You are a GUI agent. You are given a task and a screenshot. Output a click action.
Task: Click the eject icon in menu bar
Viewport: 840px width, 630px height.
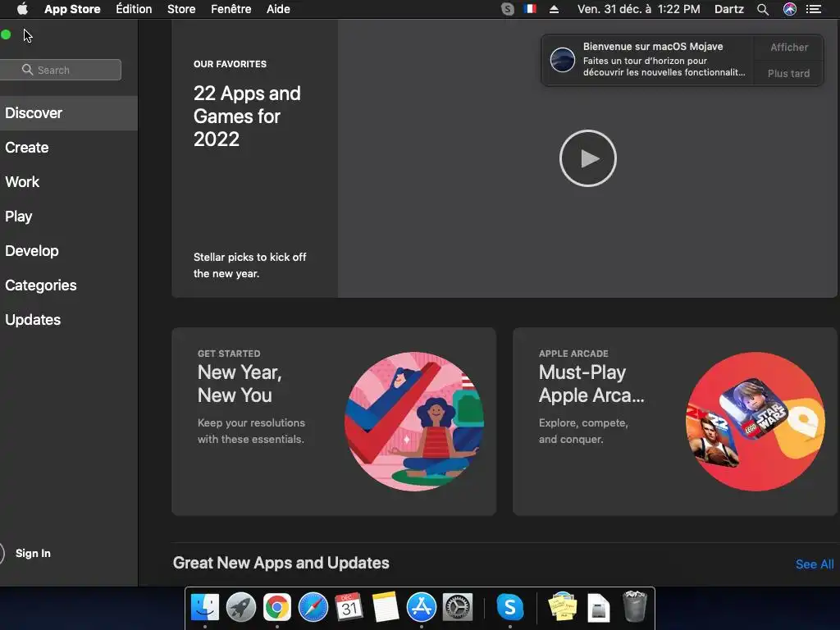(554, 9)
